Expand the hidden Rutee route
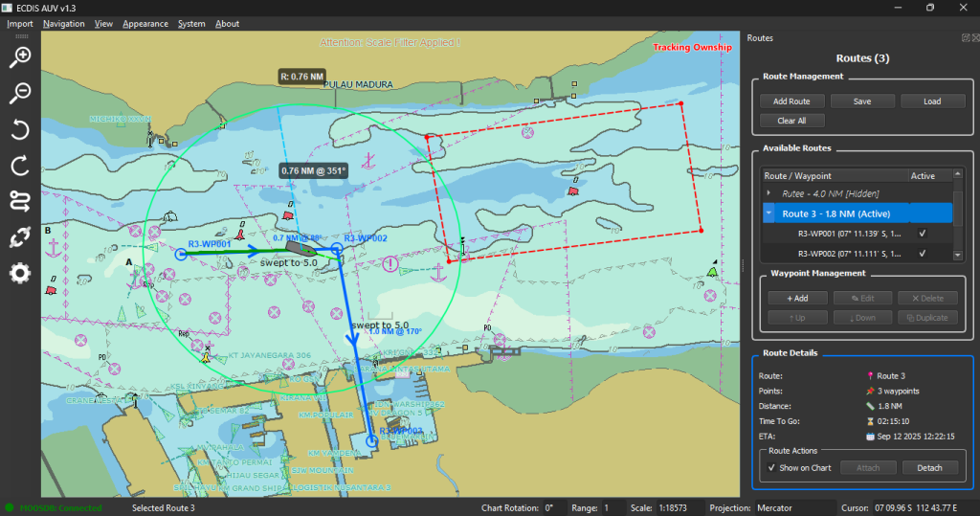This screenshot has height=516, width=980. click(769, 193)
